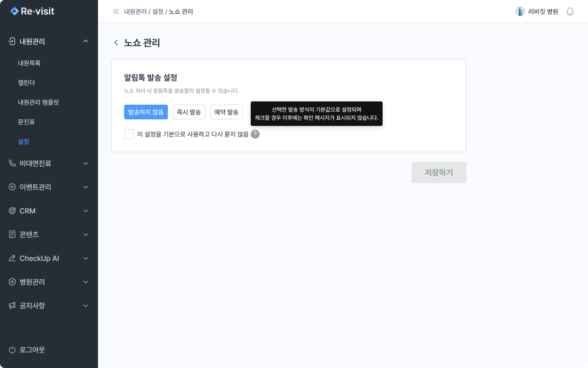Select the 즉시 발송 option
Viewport: 588px width, 368px height.
(189, 112)
